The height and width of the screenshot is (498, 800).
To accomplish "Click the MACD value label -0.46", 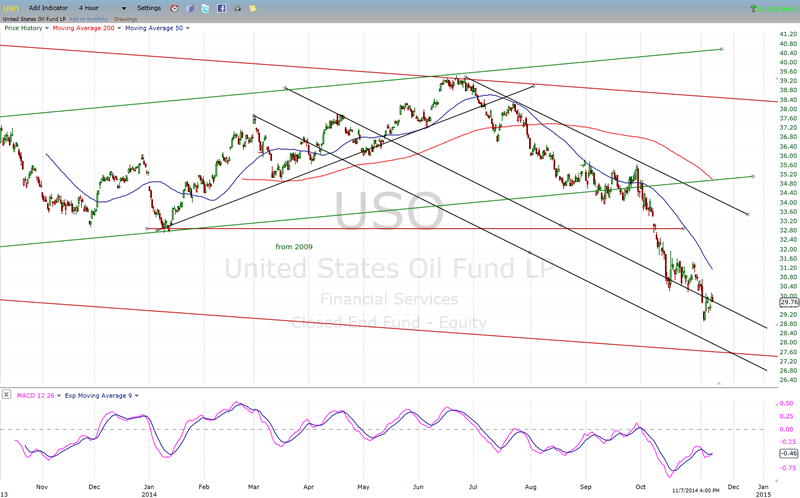I will pyautogui.click(x=789, y=453).
